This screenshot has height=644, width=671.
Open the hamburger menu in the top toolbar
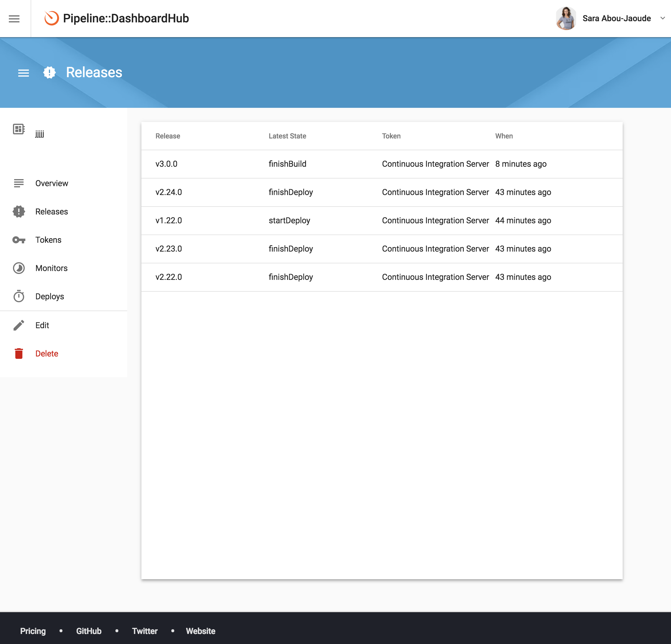point(14,18)
